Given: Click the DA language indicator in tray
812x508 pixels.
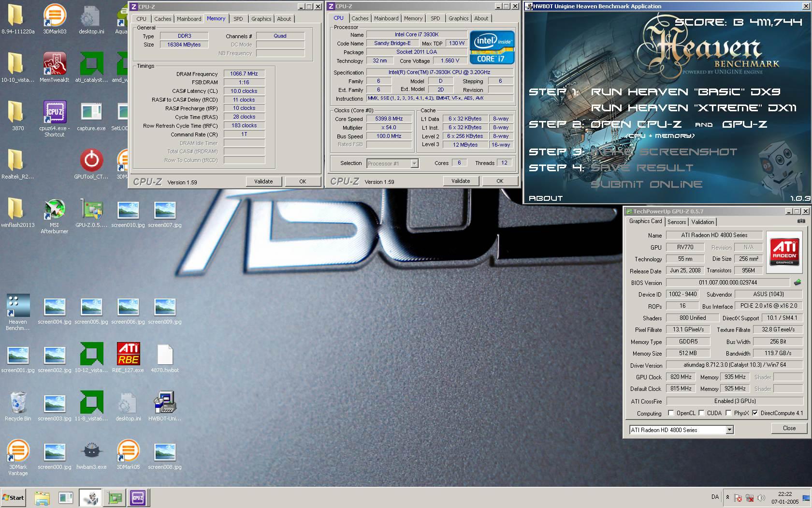Looking at the screenshot, I should tap(715, 497).
